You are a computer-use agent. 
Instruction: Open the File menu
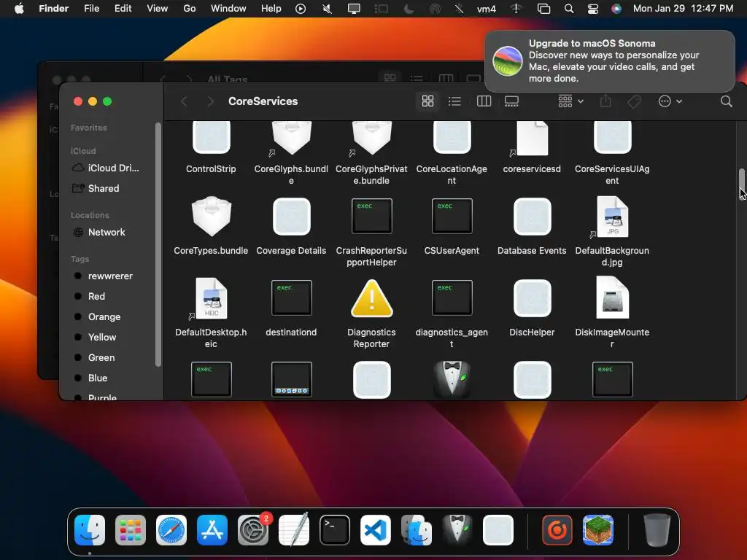click(91, 9)
